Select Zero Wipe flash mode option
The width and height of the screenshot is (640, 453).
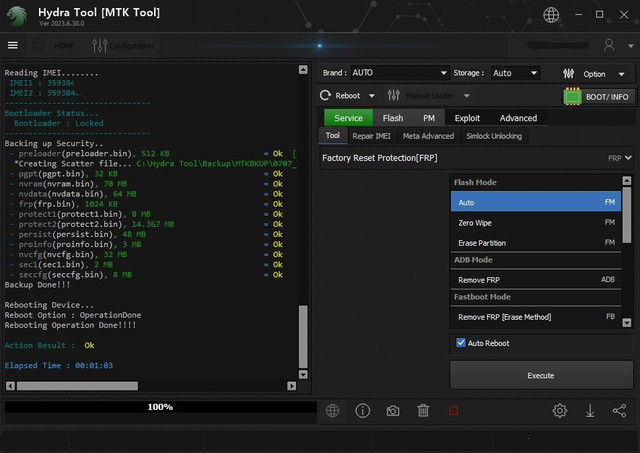(536, 222)
